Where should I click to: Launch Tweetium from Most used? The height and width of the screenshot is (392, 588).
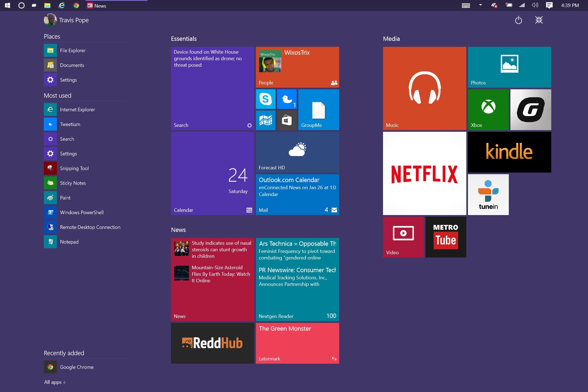pyautogui.click(x=70, y=124)
